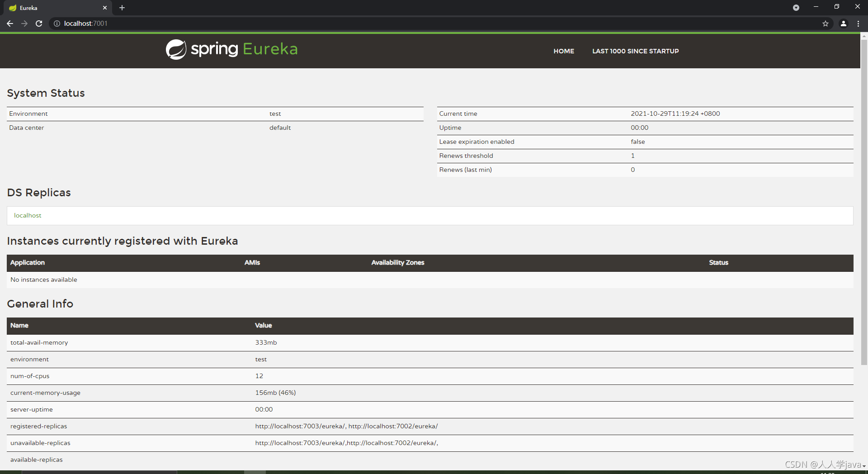This screenshot has height=474, width=868.
Task: Click the total-avail-memory row name
Action: tap(39, 342)
